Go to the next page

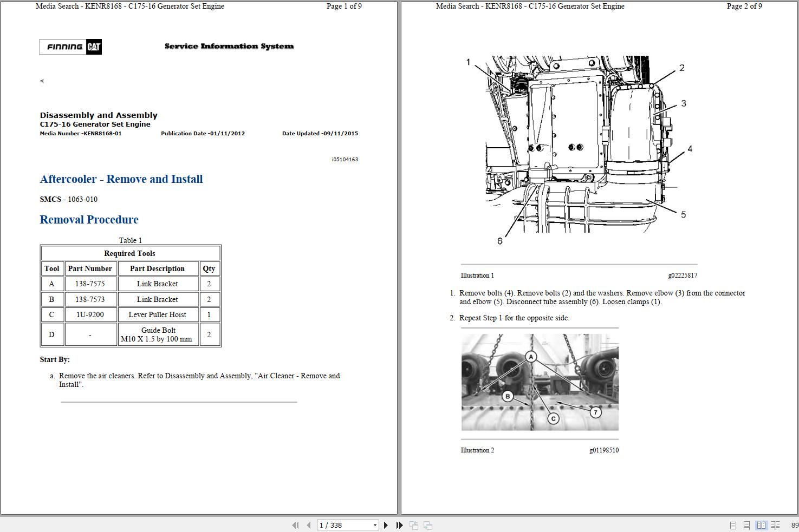coord(386,525)
